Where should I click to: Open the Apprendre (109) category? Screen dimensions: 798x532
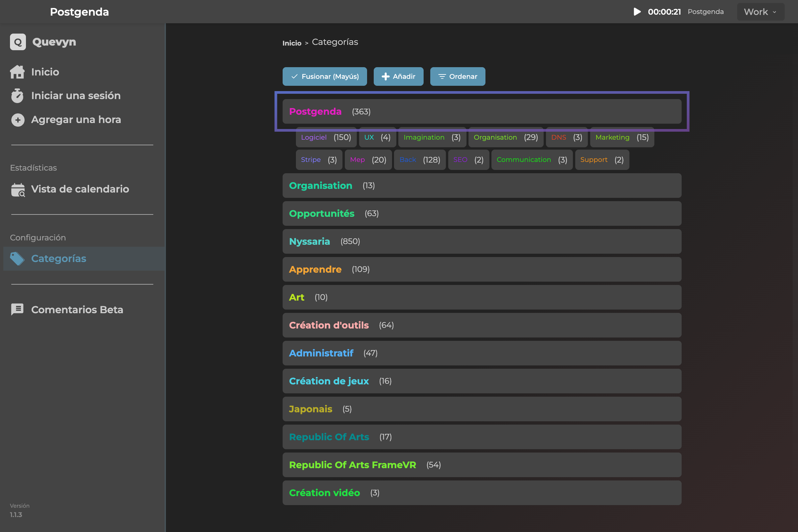pos(482,269)
